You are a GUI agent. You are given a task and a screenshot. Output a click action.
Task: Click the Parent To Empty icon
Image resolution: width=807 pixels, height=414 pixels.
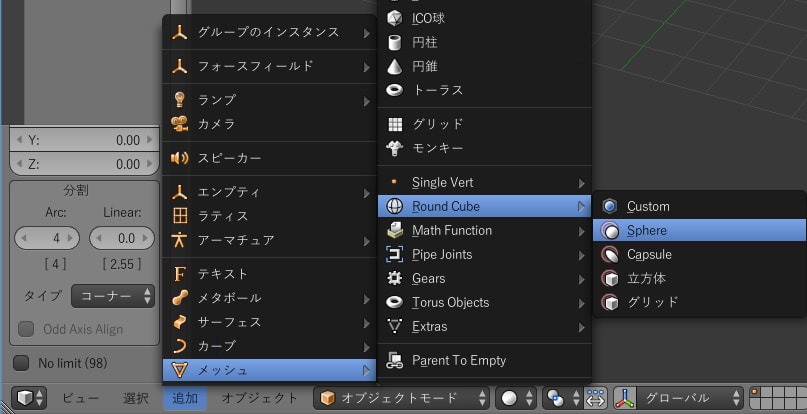point(395,360)
